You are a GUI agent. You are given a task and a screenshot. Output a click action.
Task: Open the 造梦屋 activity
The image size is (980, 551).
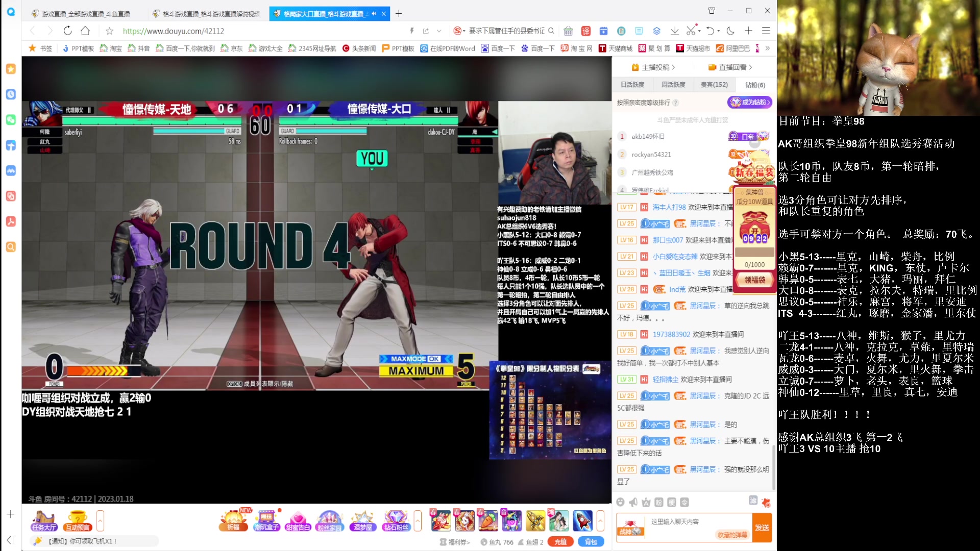pyautogui.click(x=363, y=521)
